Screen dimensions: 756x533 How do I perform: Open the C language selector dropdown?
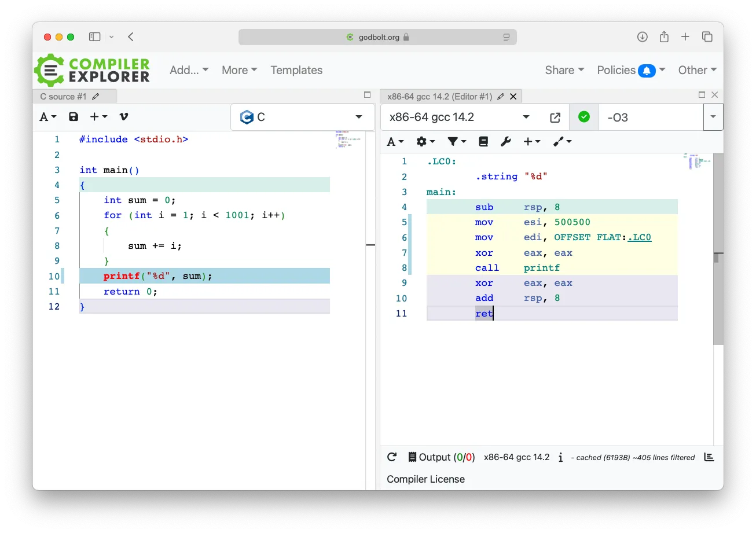click(303, 117)
